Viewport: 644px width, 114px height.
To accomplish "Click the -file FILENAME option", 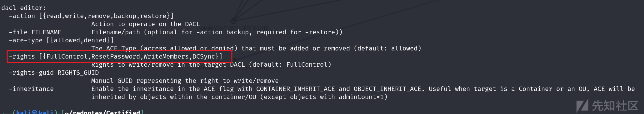I will (x=35, y=32).
